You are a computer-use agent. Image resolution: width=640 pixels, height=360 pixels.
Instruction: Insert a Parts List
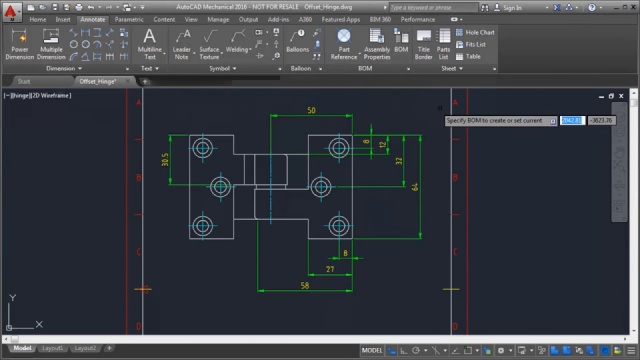coord(443,44)
